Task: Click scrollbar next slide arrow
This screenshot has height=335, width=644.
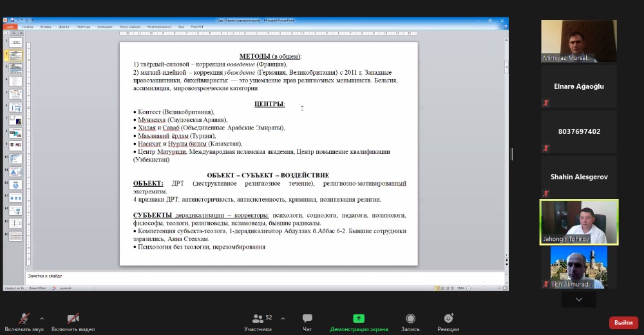Action: tap(506, 265)
